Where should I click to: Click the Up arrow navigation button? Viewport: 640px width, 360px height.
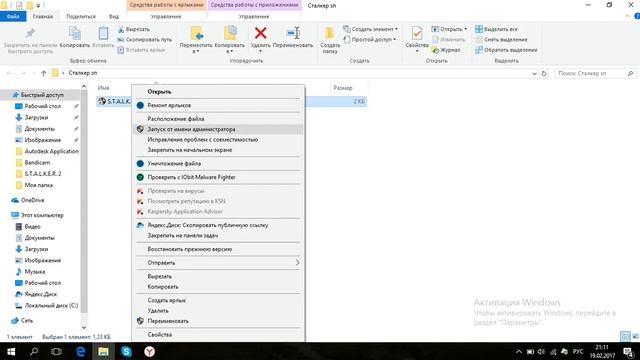tap(44, 73)
